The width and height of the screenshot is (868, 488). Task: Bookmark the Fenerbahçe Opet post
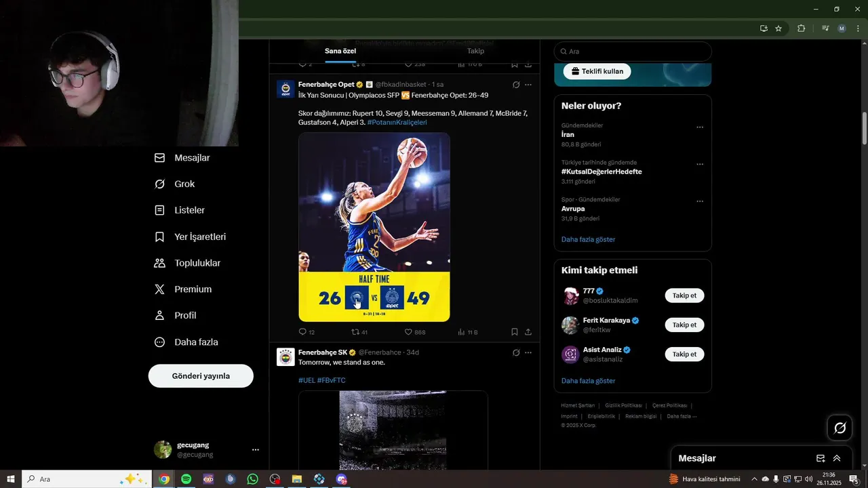point(515,332)
